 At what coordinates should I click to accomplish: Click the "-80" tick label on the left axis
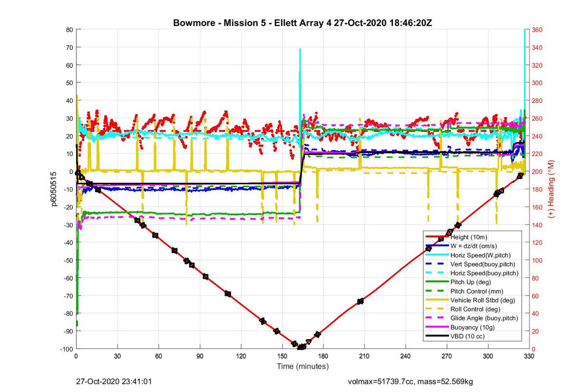click(x=68, y=314)
